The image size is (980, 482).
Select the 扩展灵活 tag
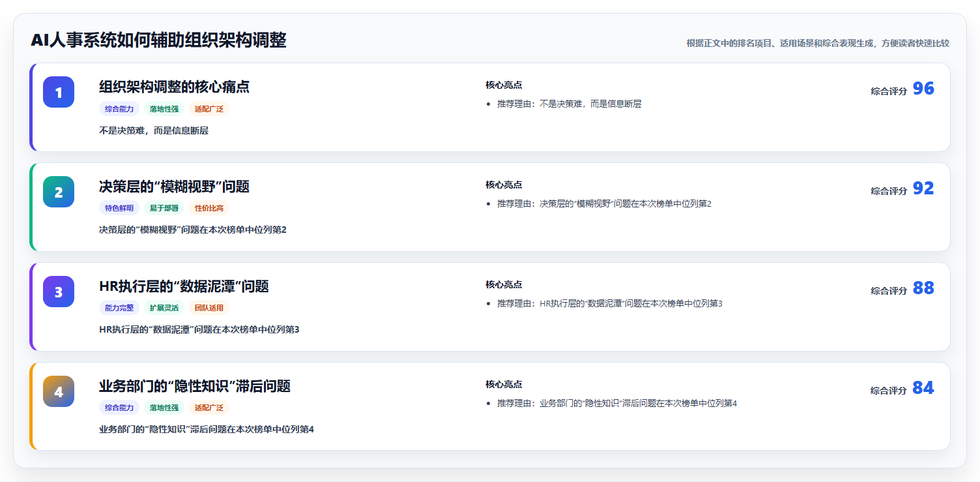coord(164,309)
